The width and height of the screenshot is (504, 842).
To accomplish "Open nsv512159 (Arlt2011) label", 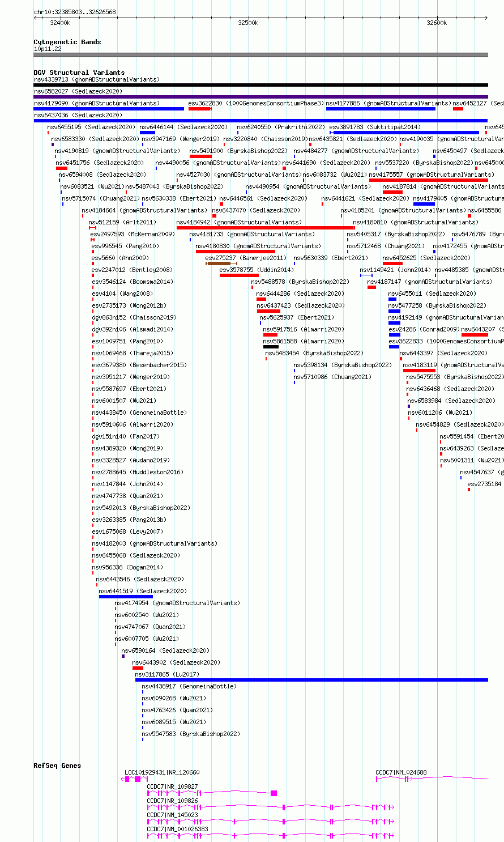I will pos(122,222).
